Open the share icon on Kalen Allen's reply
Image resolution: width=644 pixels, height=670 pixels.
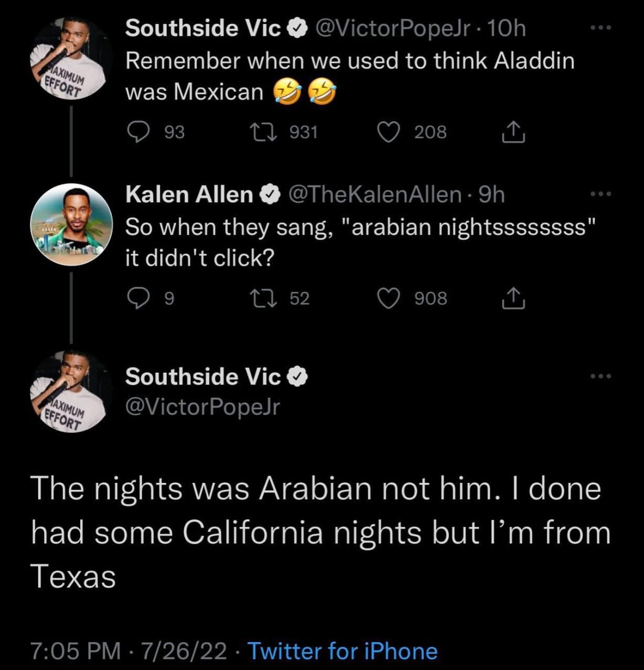pos(514,299)
